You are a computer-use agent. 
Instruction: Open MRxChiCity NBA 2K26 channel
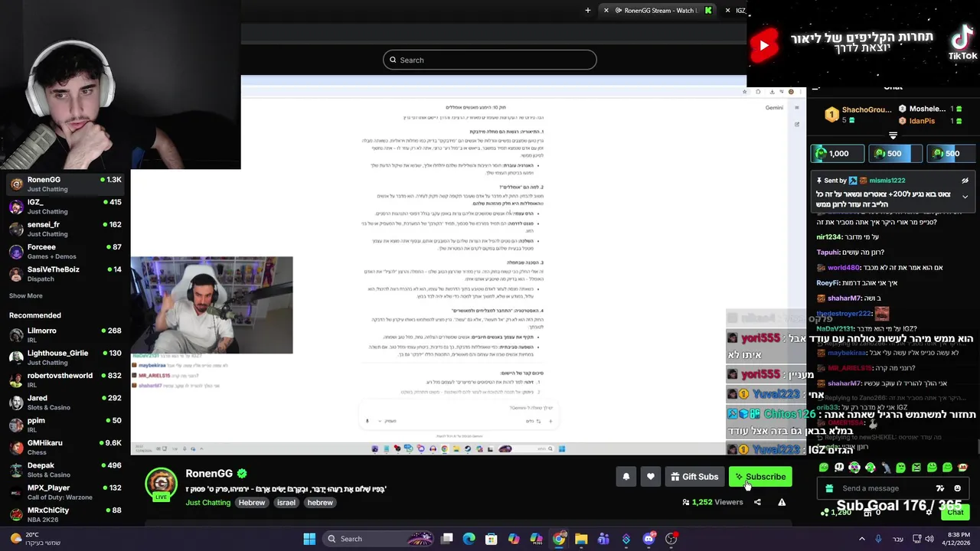coord(65,514)
